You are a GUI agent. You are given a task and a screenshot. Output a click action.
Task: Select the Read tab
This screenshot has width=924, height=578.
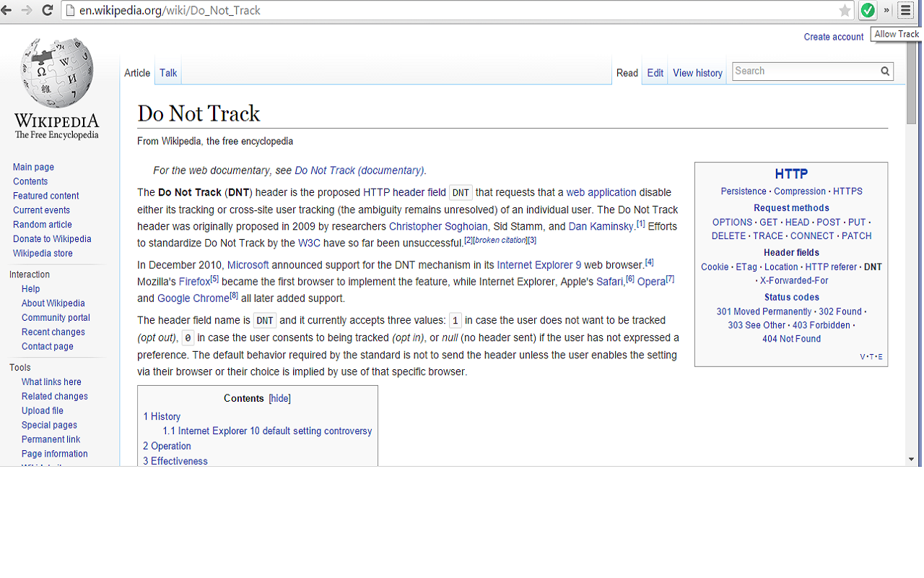(x=627, y=73)
